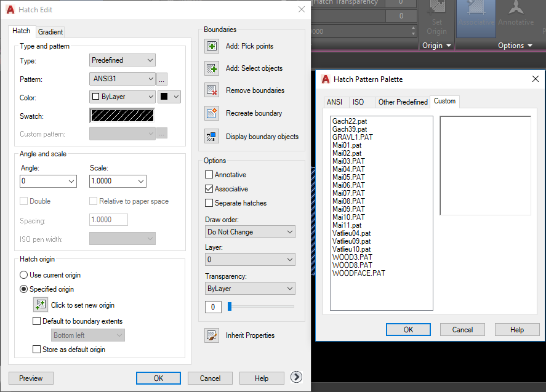Viewport: 546px width, 392px height.
Task: Select Use current origin radio button
Action: point(23,275)
